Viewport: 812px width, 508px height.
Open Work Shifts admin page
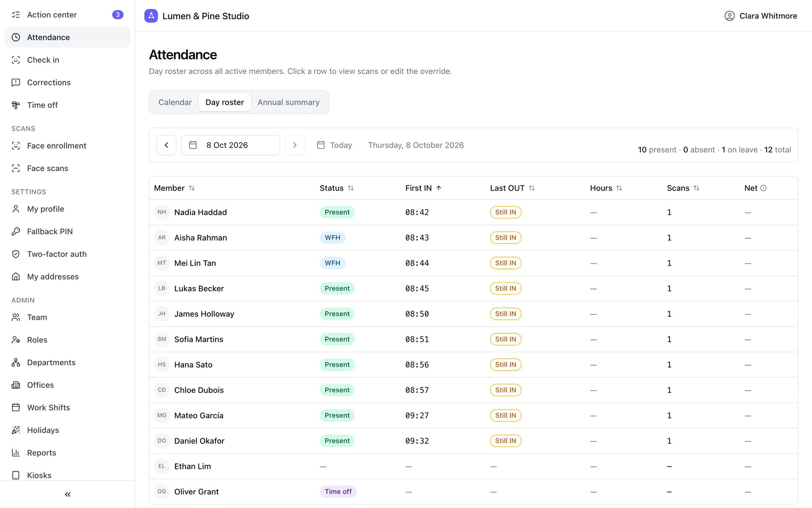point(67,407)
